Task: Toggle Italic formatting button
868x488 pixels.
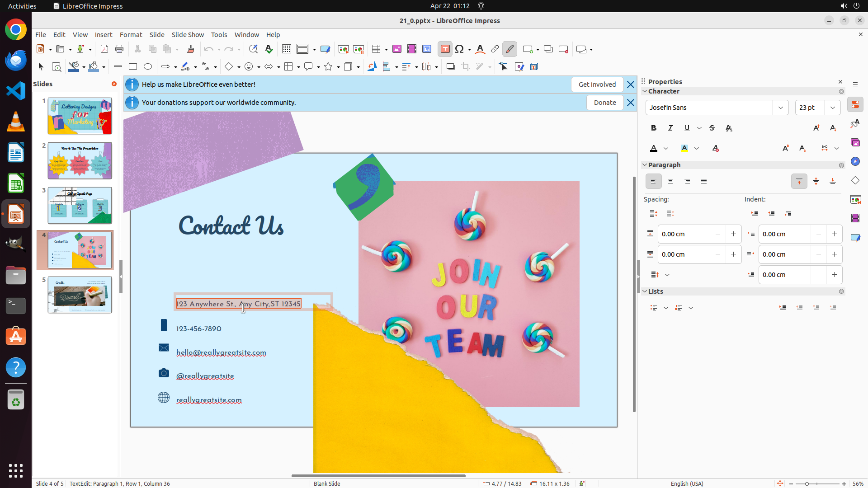Action: tap(670, 128)
